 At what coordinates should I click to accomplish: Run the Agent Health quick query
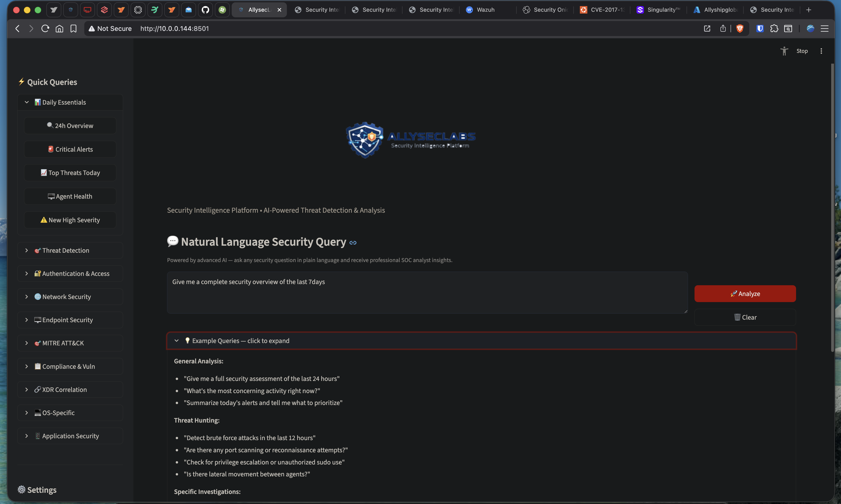click(70, 196)
